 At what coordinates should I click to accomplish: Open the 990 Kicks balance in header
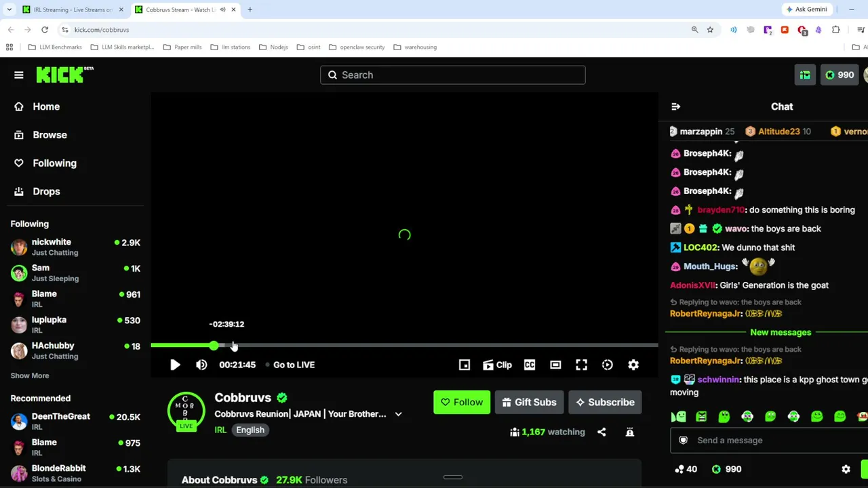840,75
